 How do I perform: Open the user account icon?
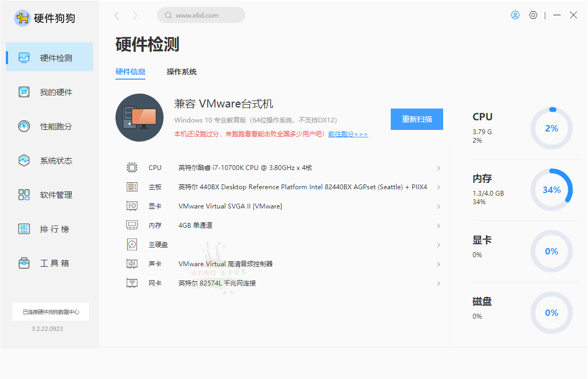click(x=515, y=15)
